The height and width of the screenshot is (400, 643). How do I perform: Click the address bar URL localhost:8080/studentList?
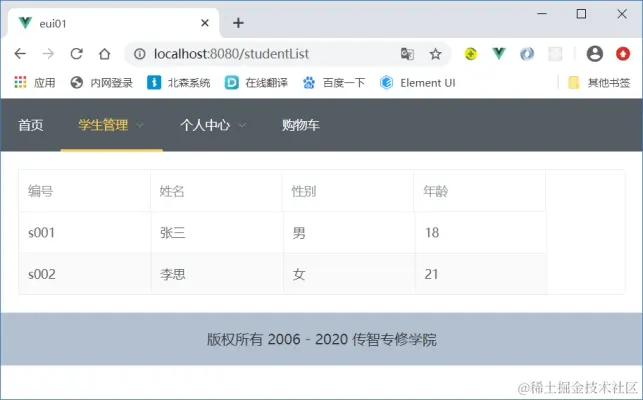coord(231,54)
